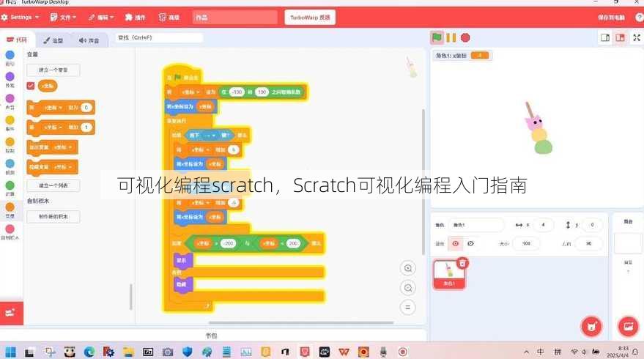Select the 运动 (Motion) blue category
The image size is (644, 359).
pos(10,58)
